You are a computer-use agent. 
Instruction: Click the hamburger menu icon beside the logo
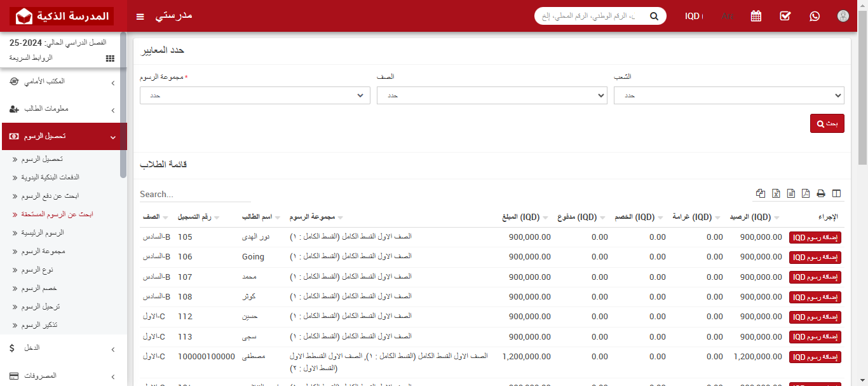click(x=140, y=17)
